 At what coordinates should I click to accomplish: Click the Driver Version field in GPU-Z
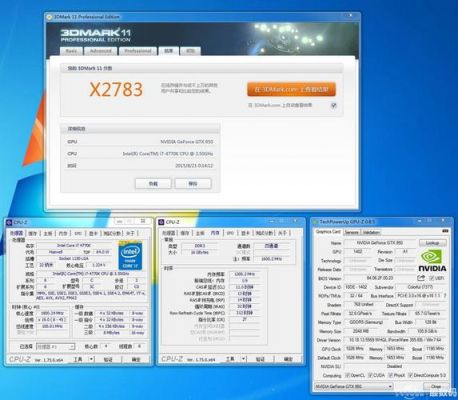[x=395, y=340]
